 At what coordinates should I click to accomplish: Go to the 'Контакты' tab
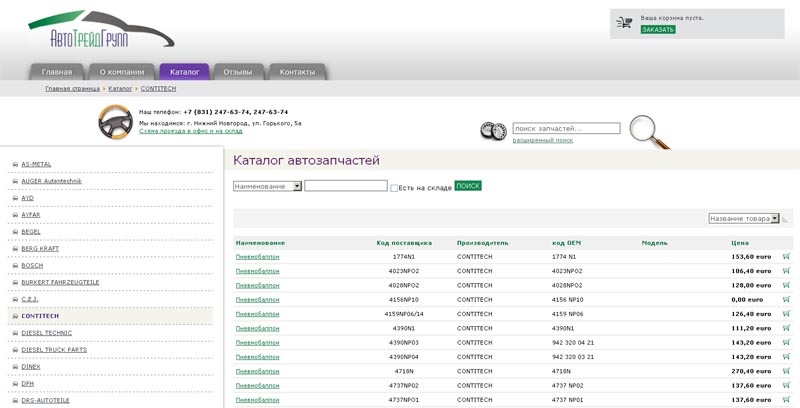(297, 72)
